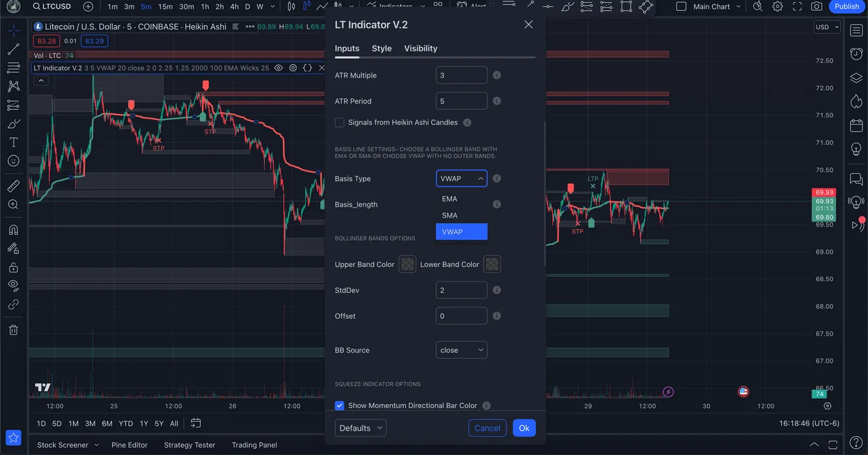
Task: Open the BB Source close dropdown
Action: 461,350
